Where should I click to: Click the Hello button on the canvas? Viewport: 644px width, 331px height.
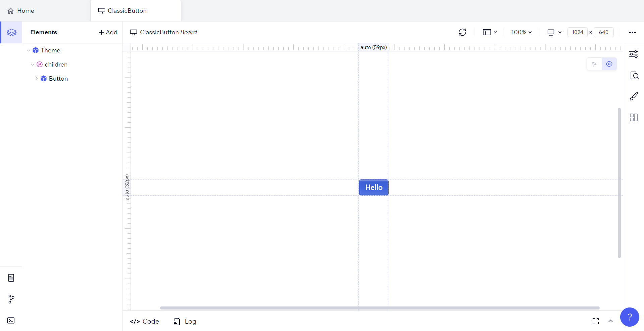(x=374, y=188)
